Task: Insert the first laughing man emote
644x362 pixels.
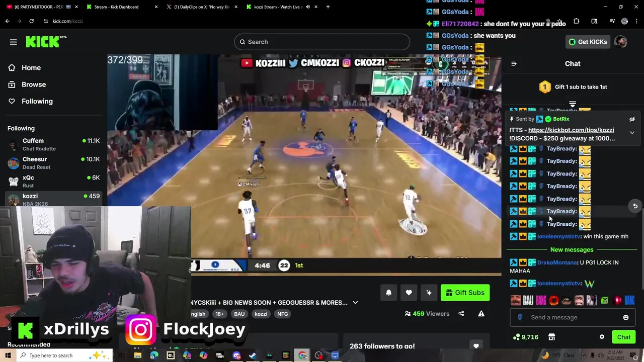Action: [516, 301]
